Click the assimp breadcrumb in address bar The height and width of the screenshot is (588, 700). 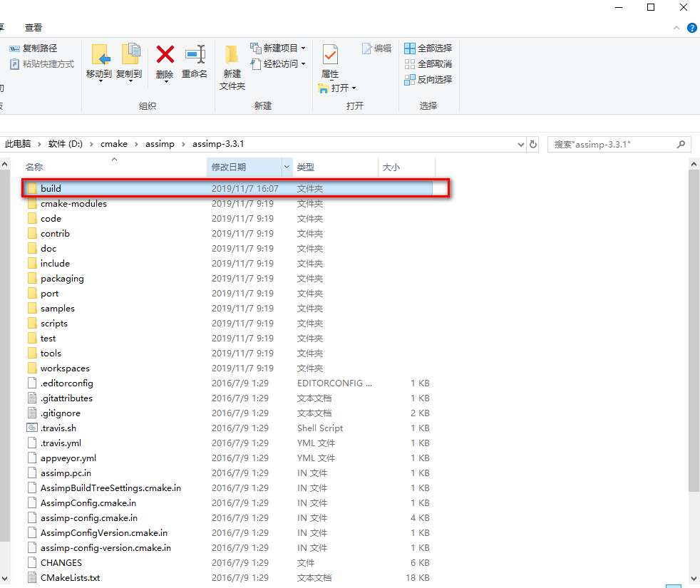(x=160, y=143)
